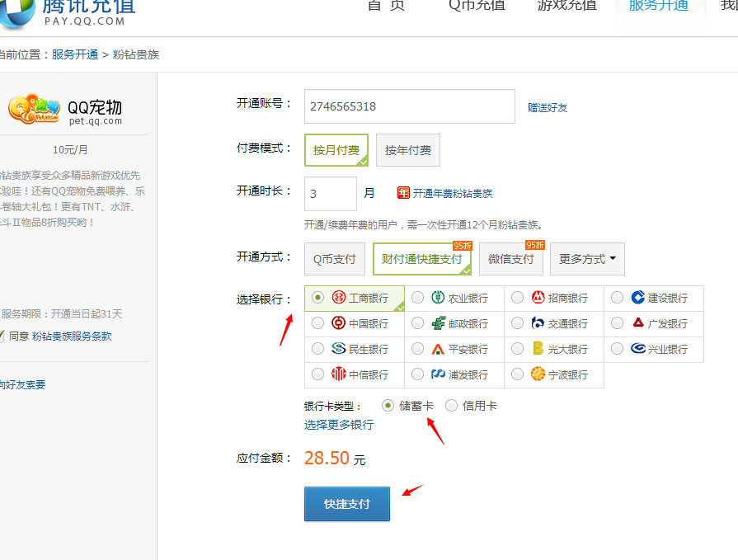Open the 首页 navigation tab
Viewport: 738px width, 560px height.
tap(386, 6)
